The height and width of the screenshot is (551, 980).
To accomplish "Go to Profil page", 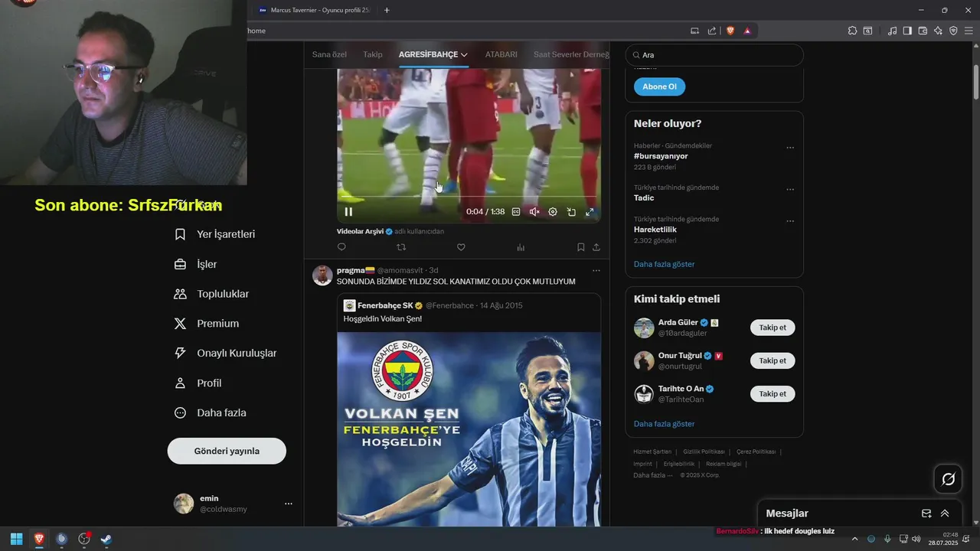I will click(198, 383).
